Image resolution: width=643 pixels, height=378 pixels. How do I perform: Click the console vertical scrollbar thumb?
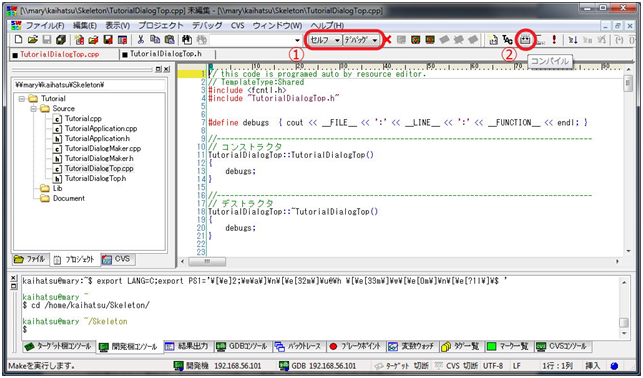click(x=624, y=322)
